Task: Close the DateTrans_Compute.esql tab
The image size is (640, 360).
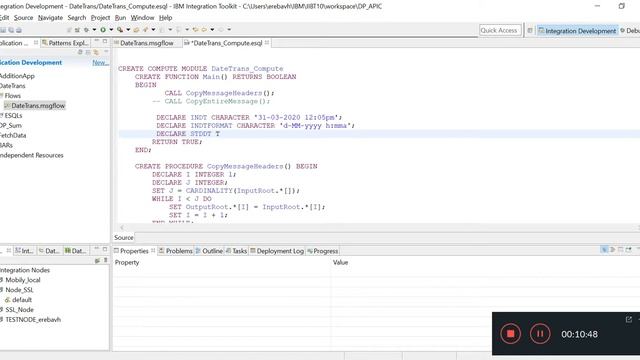Action: click(x=267, y=42)
